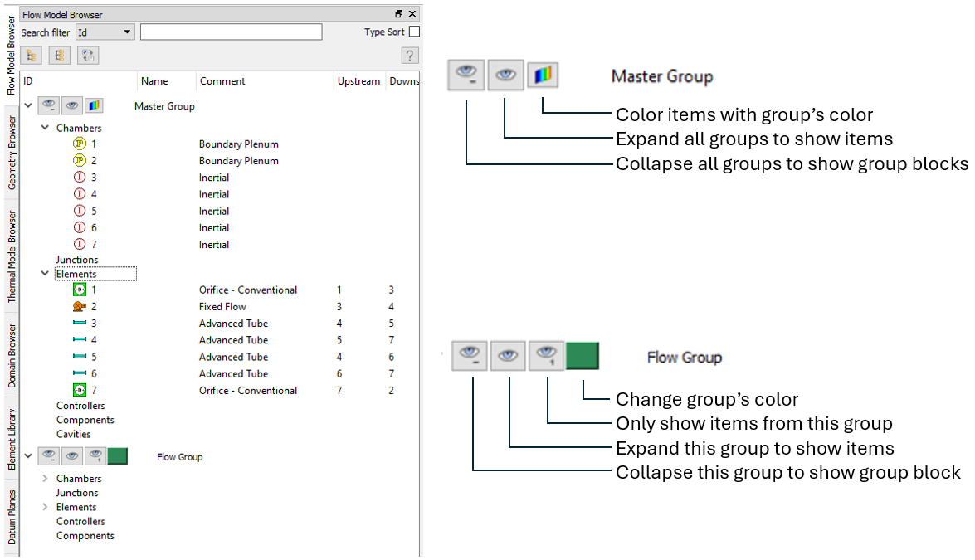The width and height of the screenshot is (975, 560).
Task: Collapse the Master Group tree node arrow
Action: [x=29, y=105]
